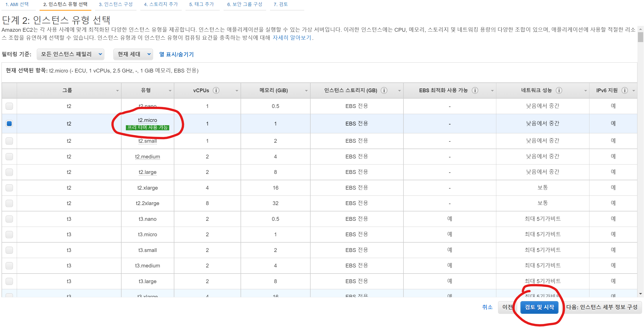Uncheck the selected t2.micro row
This screenshot has width=644, height=327.
(x=9, y=123)
